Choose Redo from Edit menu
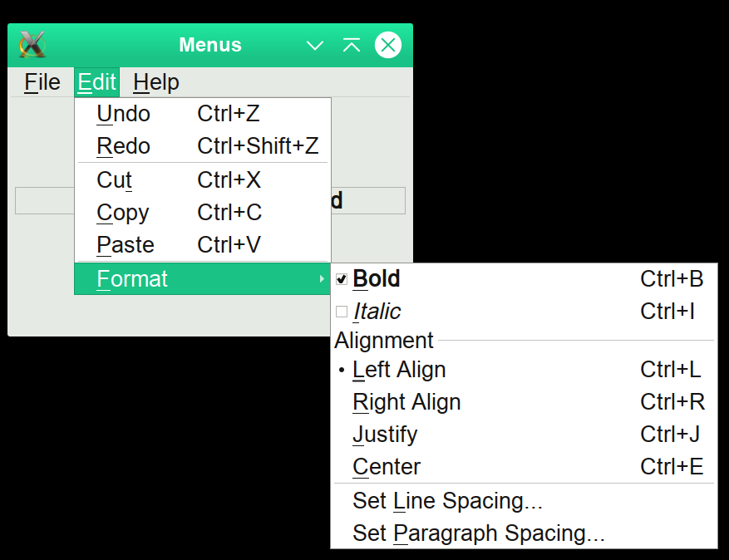729x560 pixels. pos(124,146)
